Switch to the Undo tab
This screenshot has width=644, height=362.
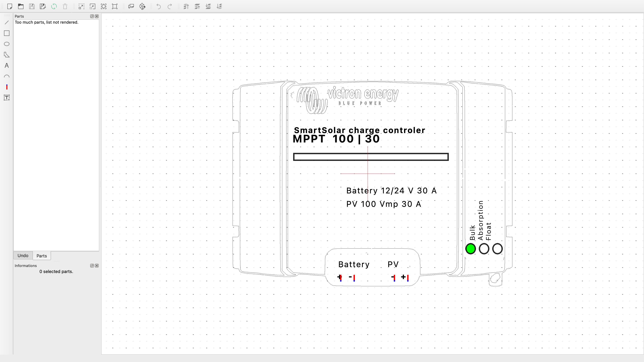pos(23,256)
